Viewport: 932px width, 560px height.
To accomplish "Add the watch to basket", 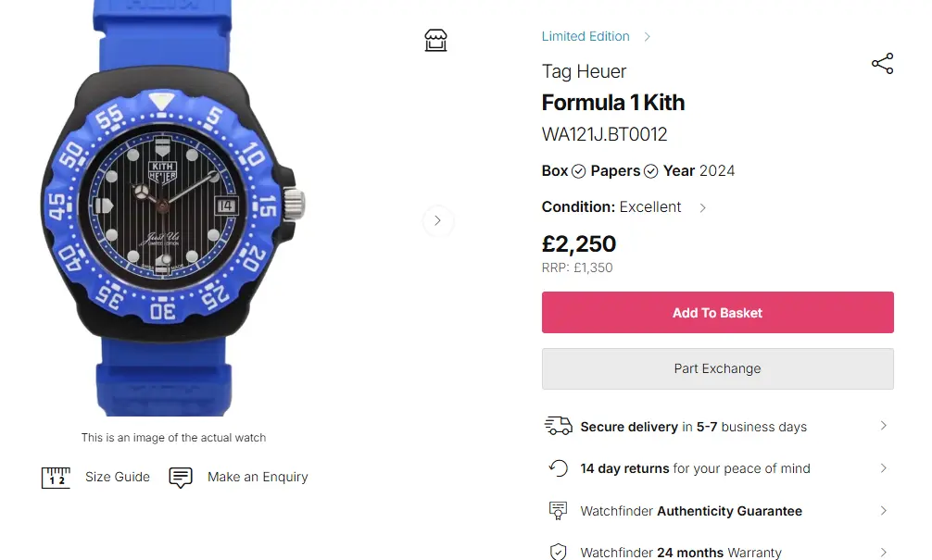I will tap(717, 313).
